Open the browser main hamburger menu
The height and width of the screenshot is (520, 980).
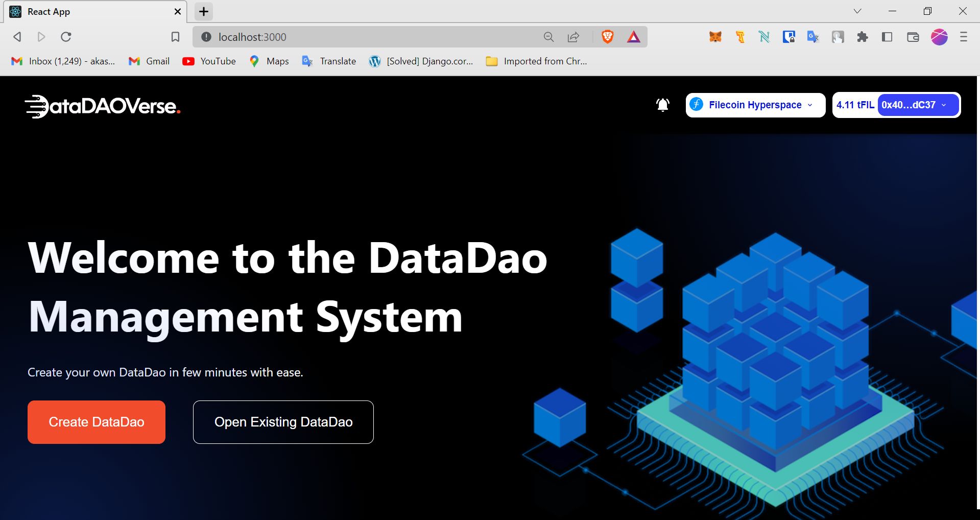coord(964,37)
